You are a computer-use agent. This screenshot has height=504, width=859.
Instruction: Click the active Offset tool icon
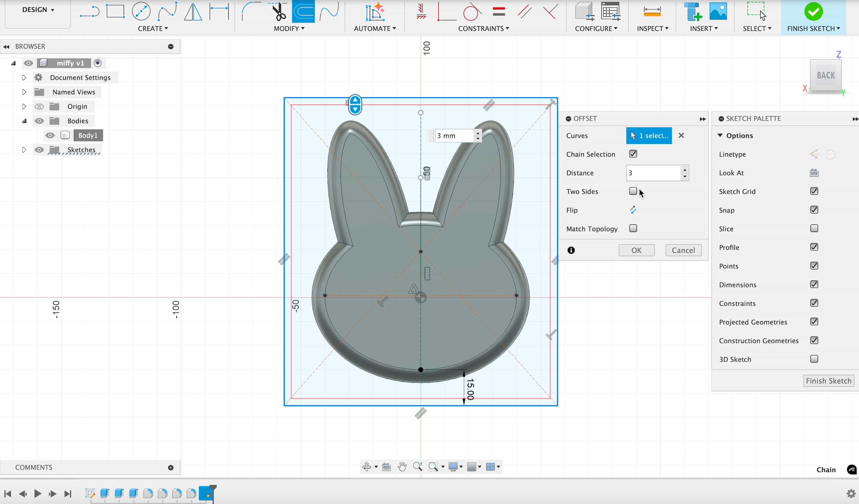coord(303,12)
